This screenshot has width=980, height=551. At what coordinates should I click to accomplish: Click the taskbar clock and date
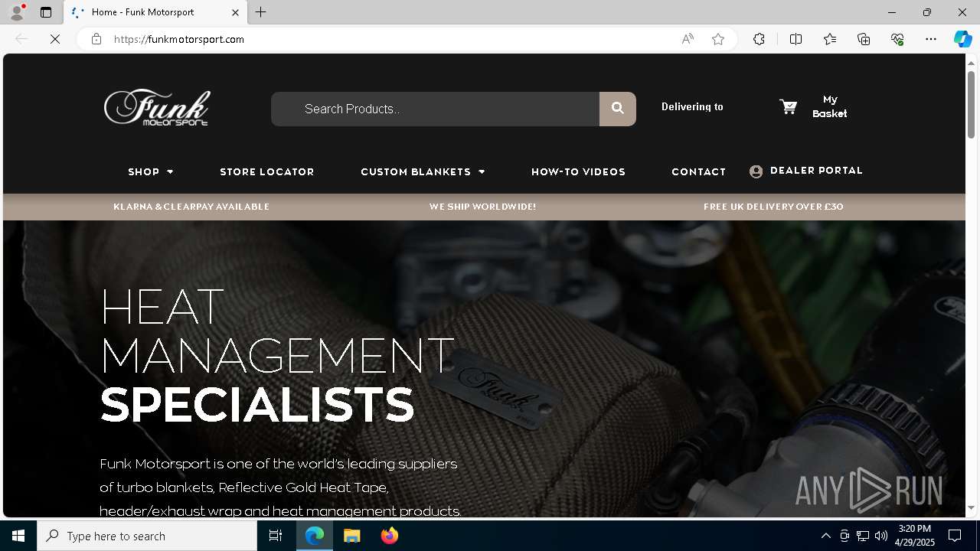point(916,536)
